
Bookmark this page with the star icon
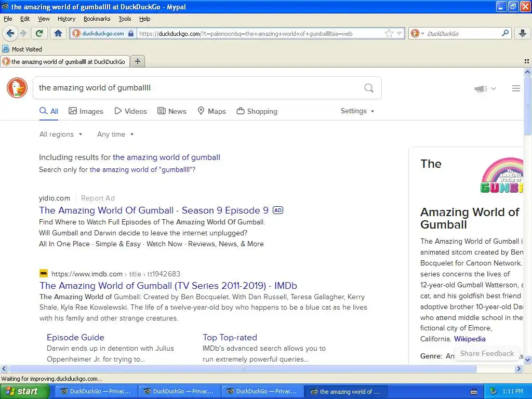point(389,33)
